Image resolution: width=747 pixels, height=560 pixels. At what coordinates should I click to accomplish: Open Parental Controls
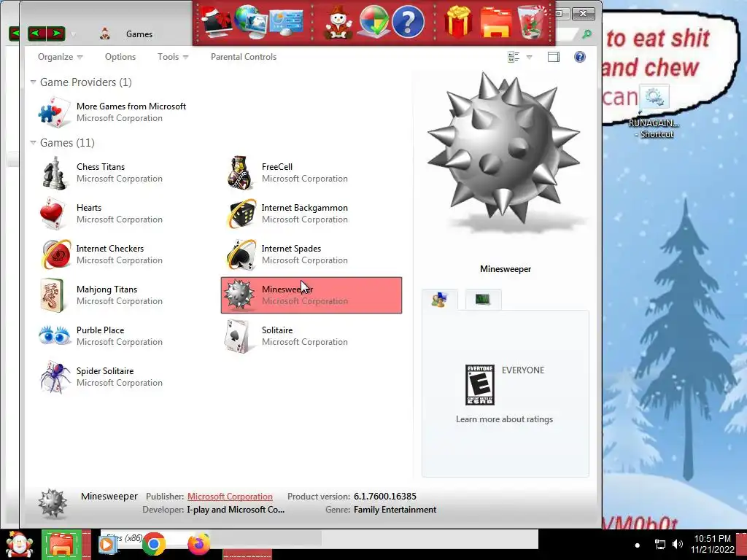pyautogui.click(x=244, y=57)
